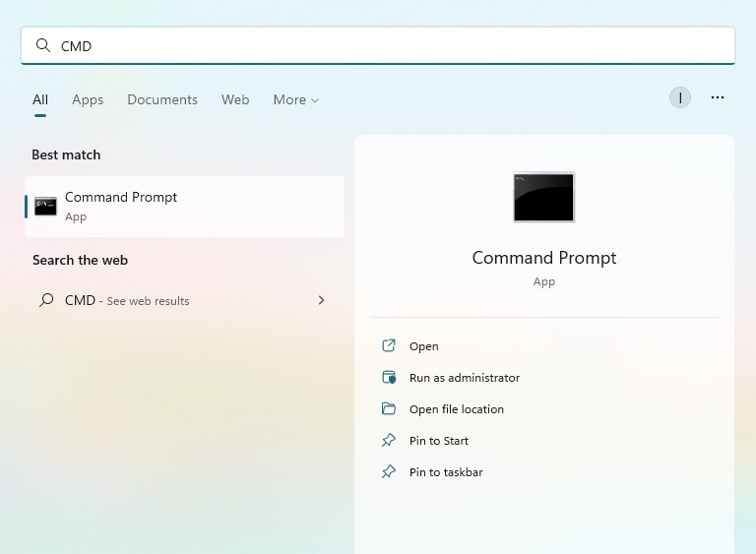Viewport: 756px width, 554px height.
Task: Expand the More filter dropdown
Action: tap(296, 99)
